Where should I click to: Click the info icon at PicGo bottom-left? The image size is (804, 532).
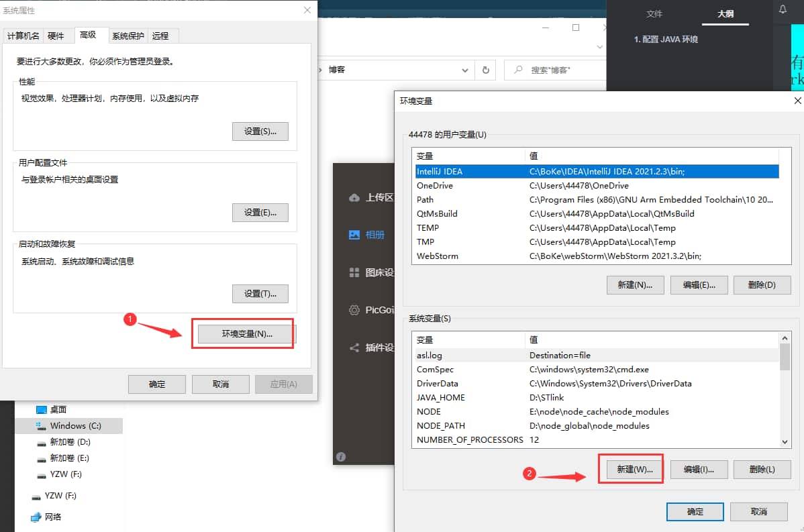[341, 457]
